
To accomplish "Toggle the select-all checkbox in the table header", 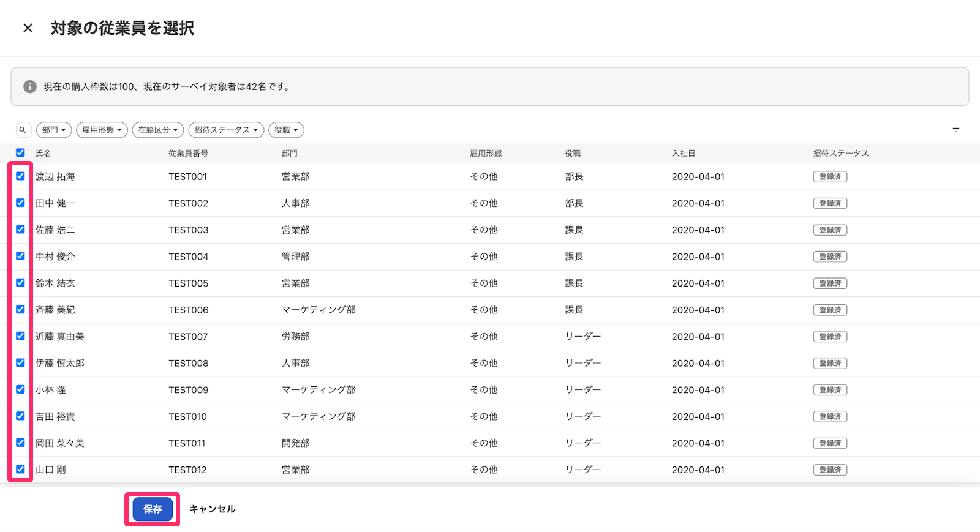I will click(20, 153).
